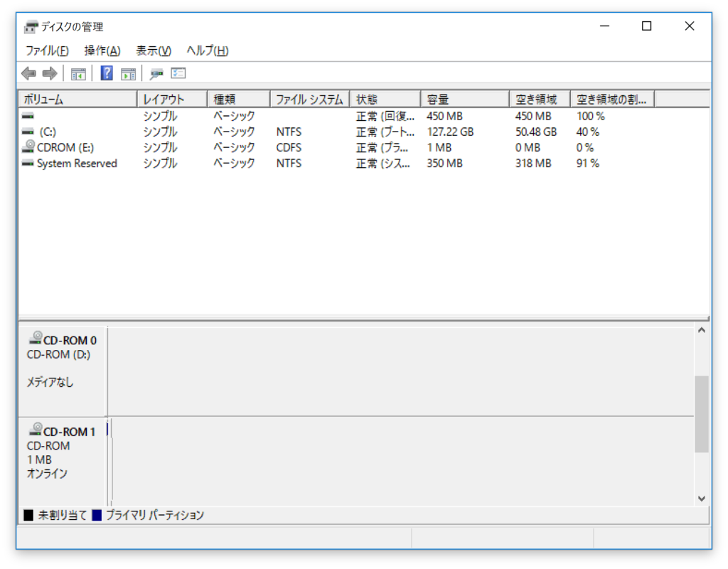Click the 40 % free percentage cell
Image resolution: width=728 pixels, height=569 pixels.
[x=588, y=132]
